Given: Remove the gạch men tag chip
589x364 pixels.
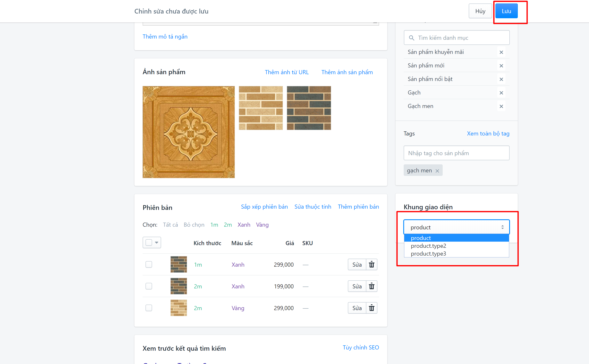Looking at the screenshot, I should [x=437, y=171].
